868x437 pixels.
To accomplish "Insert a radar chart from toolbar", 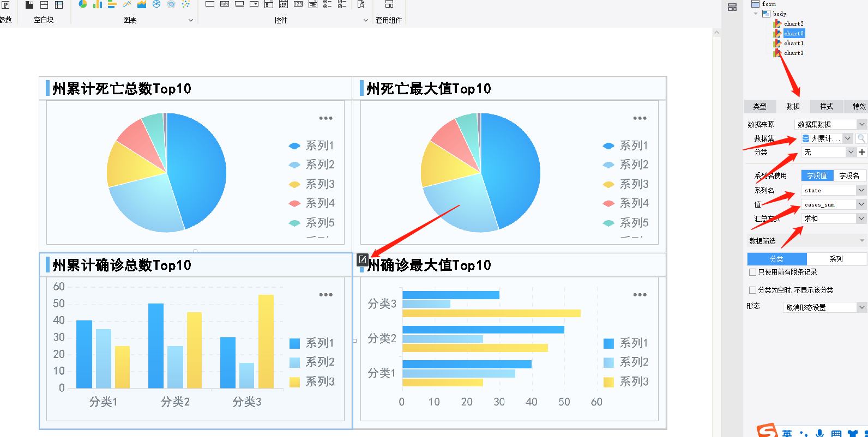I will (x=171, y=4).
